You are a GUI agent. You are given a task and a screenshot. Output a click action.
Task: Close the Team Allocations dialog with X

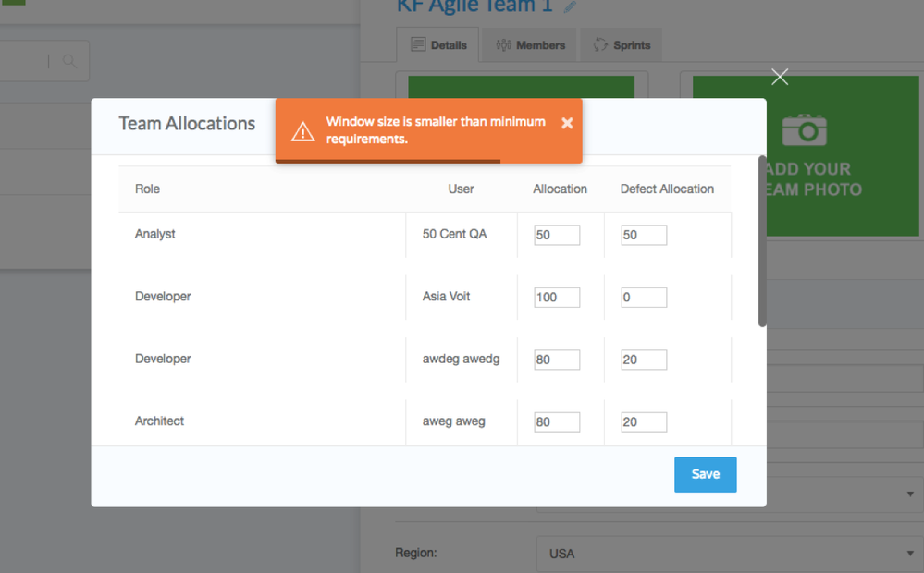(x=780, y=77)
